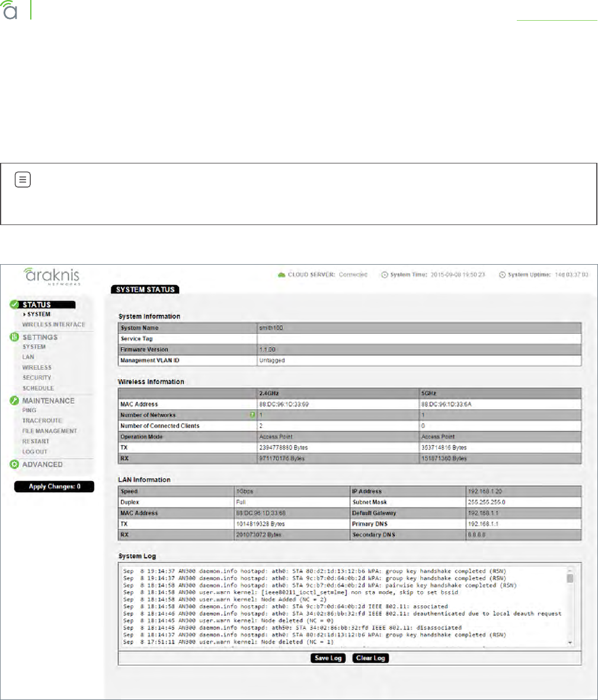Image resolution: width=598 pixels, height=700 pixels.
Task: Click Subnet Mask value 255.255.255.0
Action: click(487, 502)
